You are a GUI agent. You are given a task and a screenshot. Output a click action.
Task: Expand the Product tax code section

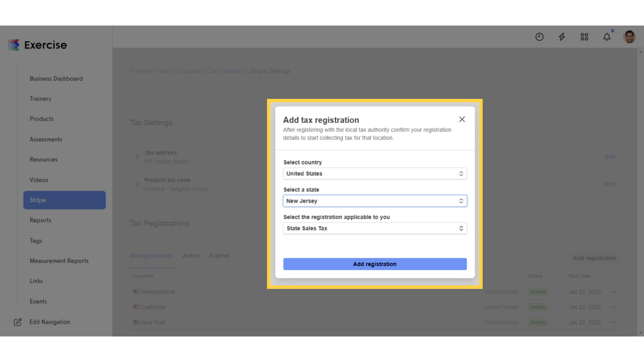click(137, 184)
